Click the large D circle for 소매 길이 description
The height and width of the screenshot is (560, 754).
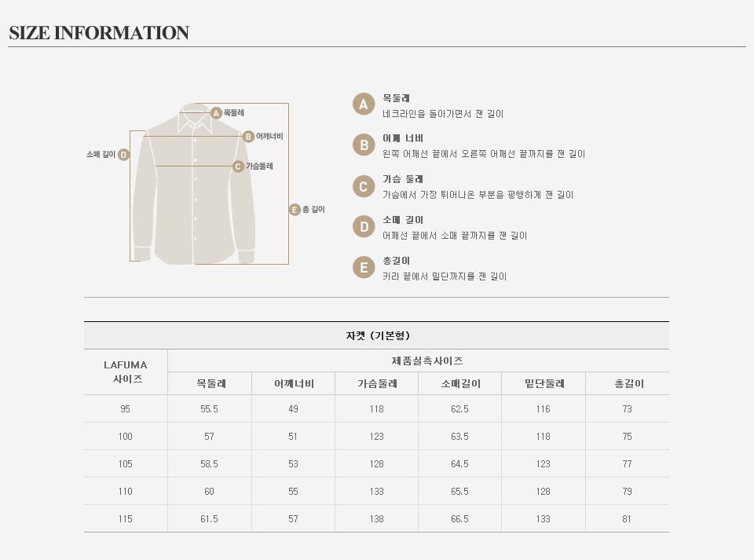[363, 227]
